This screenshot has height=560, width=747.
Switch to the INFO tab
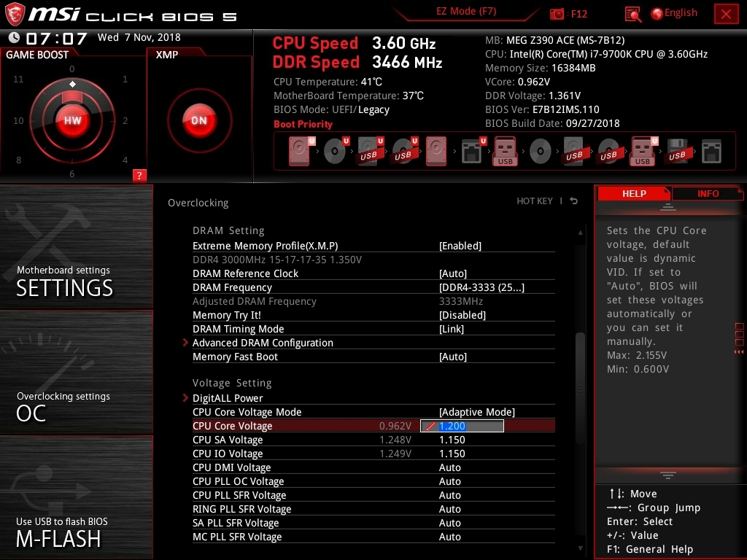coord(708,193)
